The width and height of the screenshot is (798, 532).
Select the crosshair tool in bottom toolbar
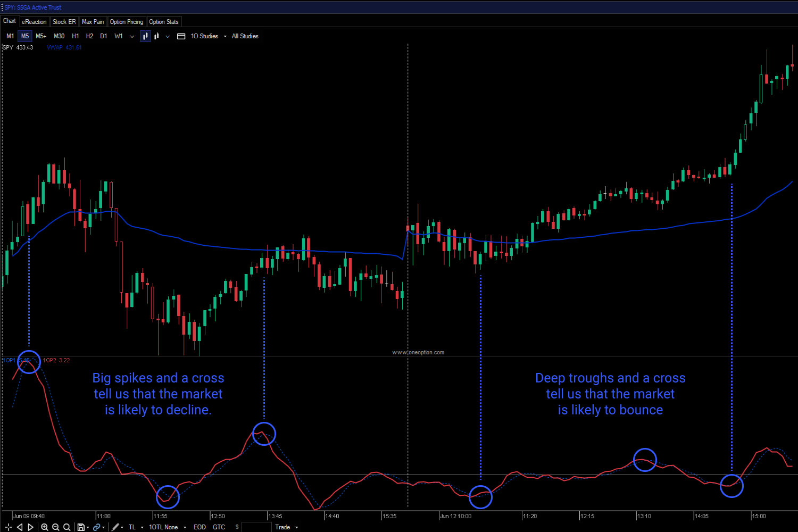(x=9, y=527)
